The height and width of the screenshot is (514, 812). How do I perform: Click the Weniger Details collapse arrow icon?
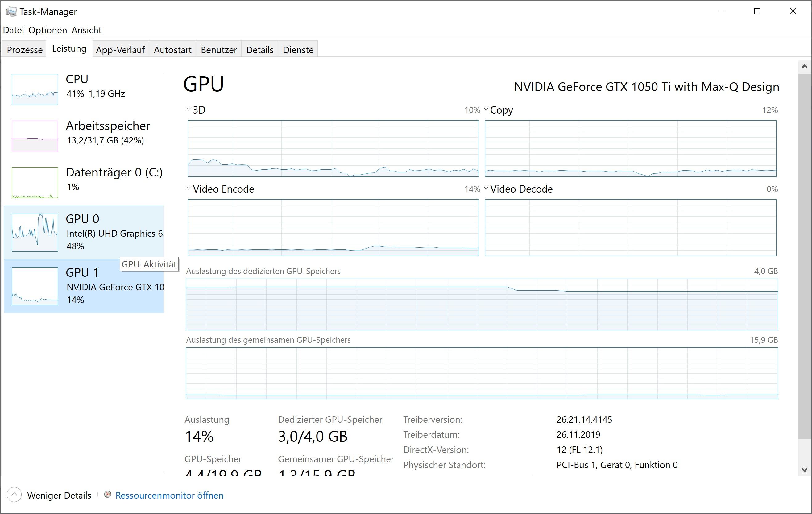tap(14, 495)
